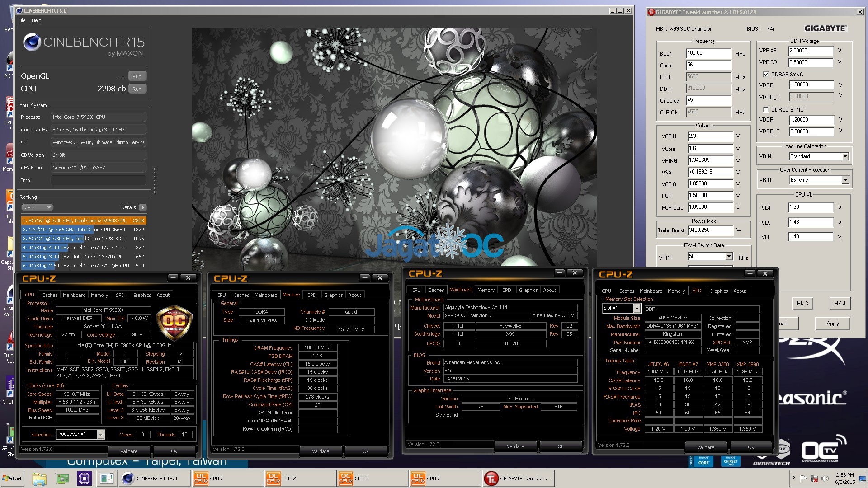Viewport: 868px width, 488px height.
Task: Open Graphics tab in Memory CPU-Z window
Action: click(333, 295)
